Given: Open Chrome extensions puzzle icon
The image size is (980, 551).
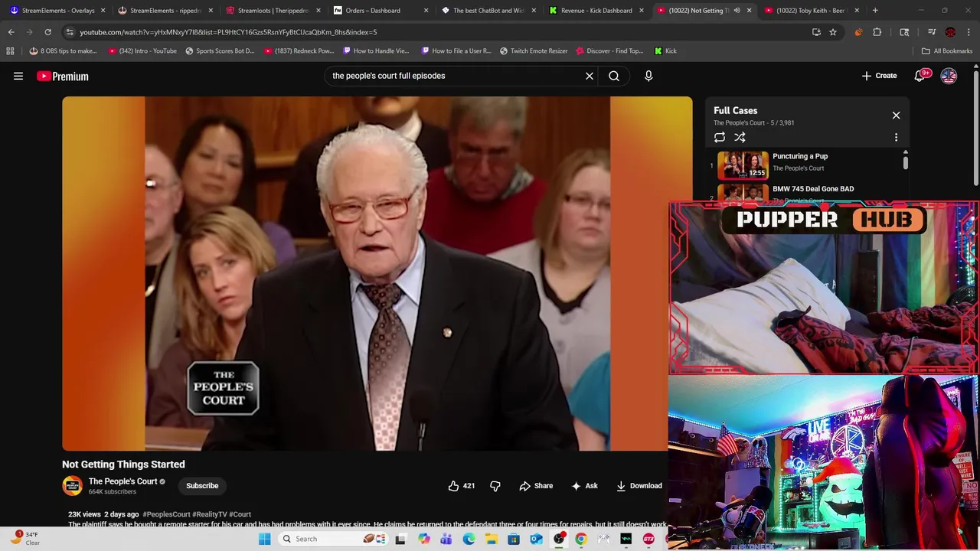Looking at the screenshot, I should click(877, 32).
